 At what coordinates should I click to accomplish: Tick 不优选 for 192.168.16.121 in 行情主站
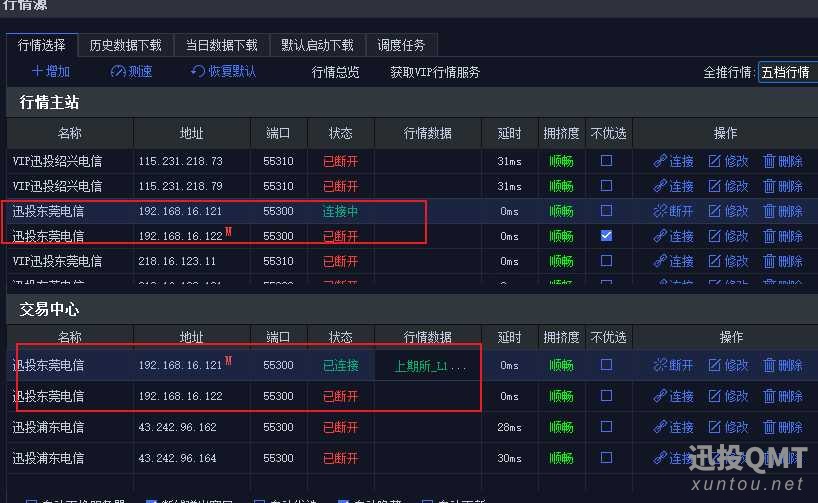click(606, 211)
